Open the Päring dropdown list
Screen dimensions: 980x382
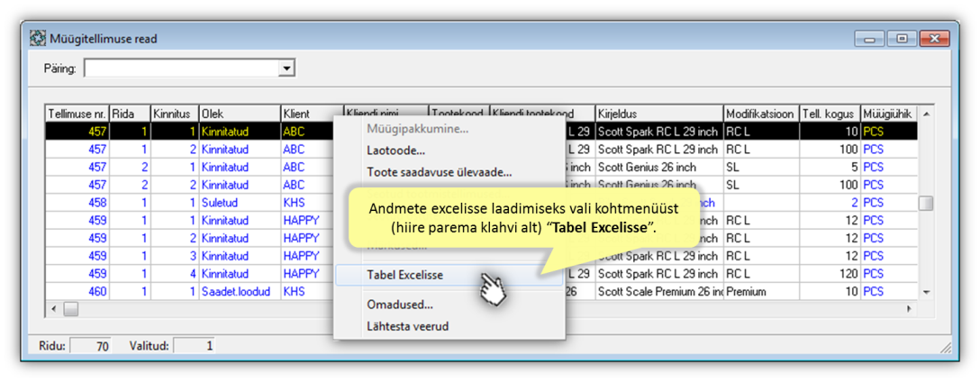286,68
